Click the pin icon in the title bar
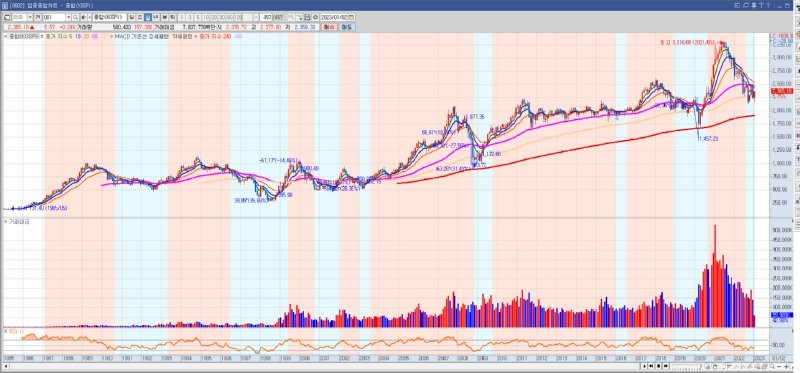Viewport: 800px width, 373px height. 754,6
